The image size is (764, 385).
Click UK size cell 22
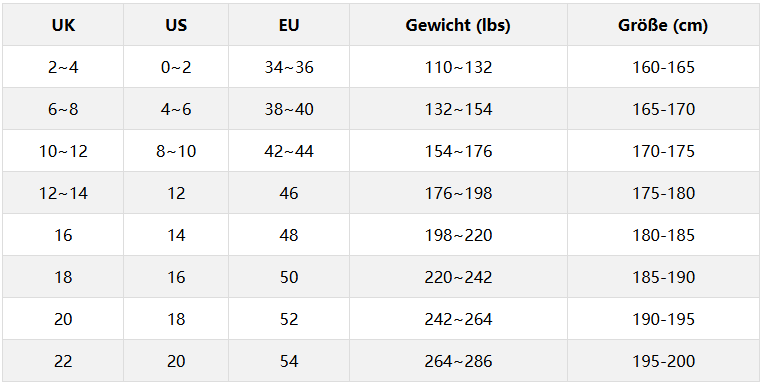tap(63, 361)
